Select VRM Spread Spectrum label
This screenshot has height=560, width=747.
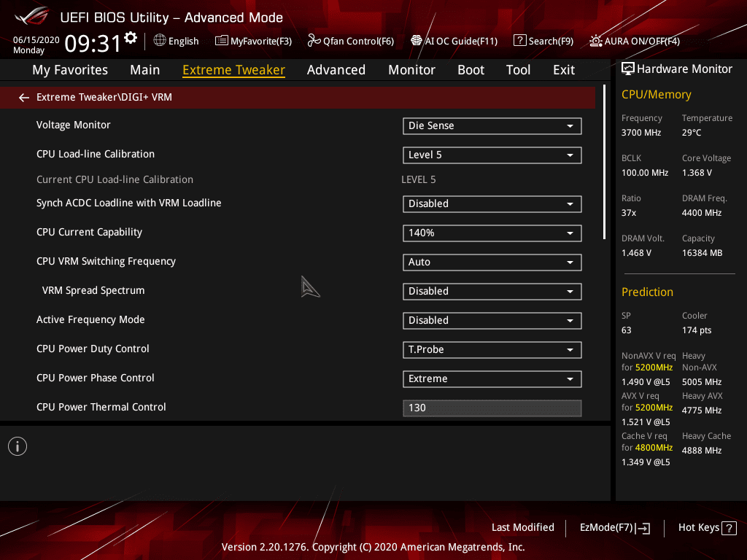[x=93, y=290]
